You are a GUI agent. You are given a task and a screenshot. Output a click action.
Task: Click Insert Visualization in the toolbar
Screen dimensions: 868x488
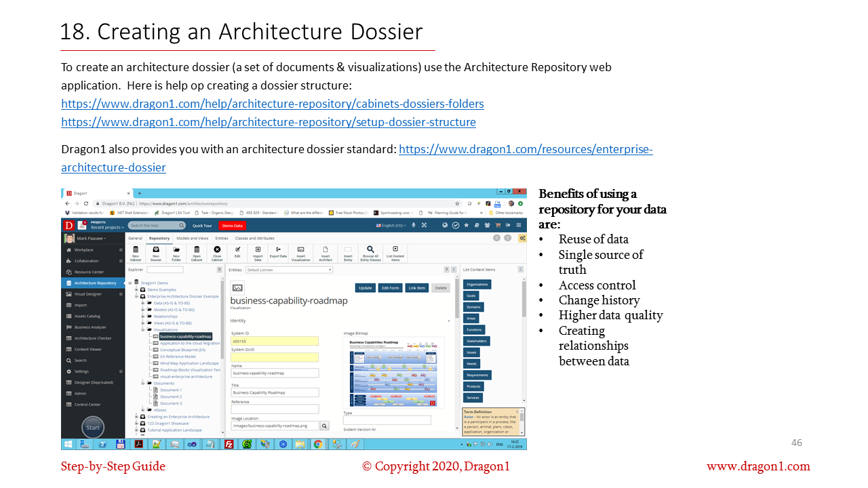[x=300, y=252]
